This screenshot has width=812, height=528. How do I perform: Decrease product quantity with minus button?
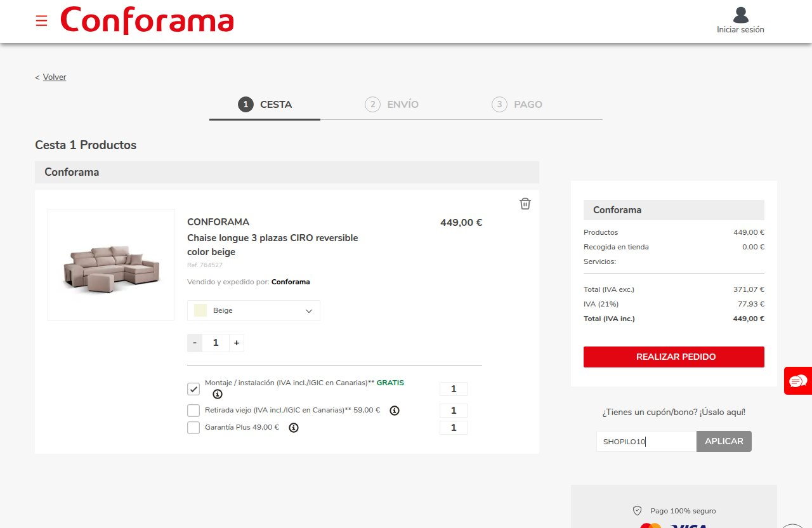tap(195, 343)
